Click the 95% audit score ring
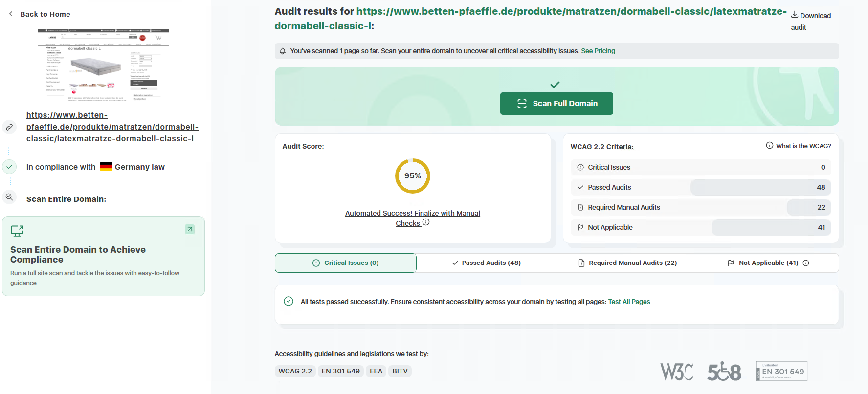The image size is (868, 394). pos(413,176)
